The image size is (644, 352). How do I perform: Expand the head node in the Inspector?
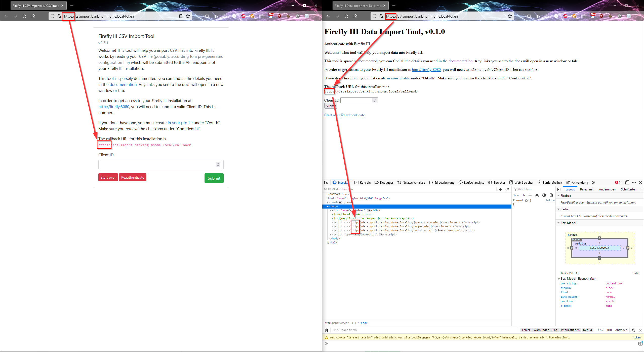pyautogui.click(x=328, y=202)
